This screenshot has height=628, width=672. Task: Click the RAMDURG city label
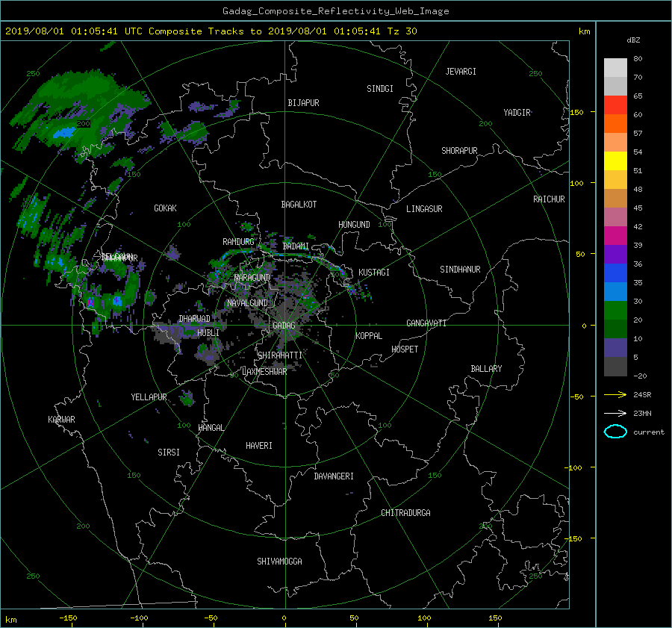pyautogui.click(x=238, y=242)
